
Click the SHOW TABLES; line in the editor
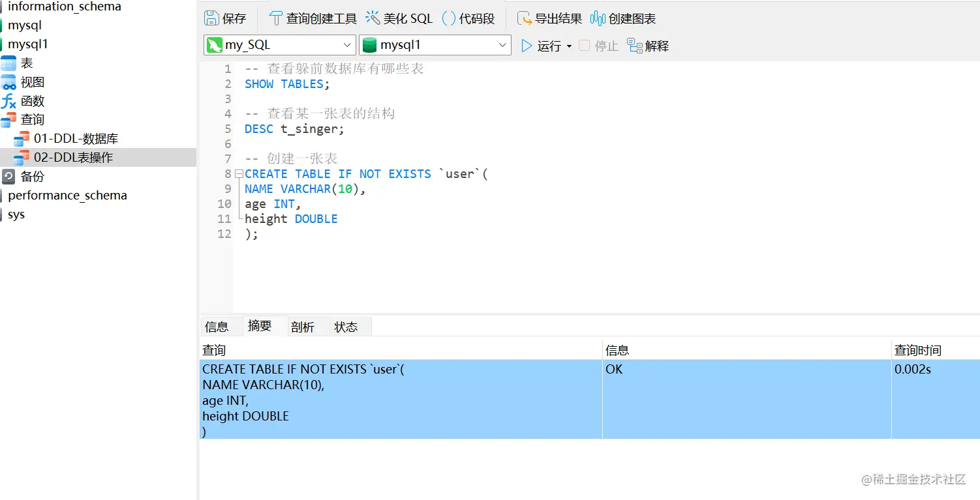point(288,84)
